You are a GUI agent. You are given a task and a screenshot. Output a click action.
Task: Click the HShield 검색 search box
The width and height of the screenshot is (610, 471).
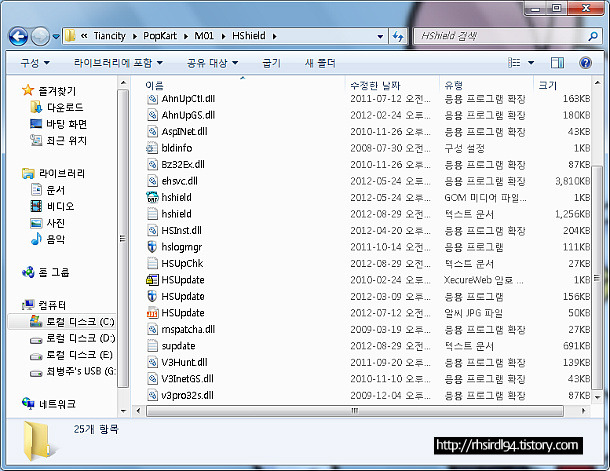[501, 37]
